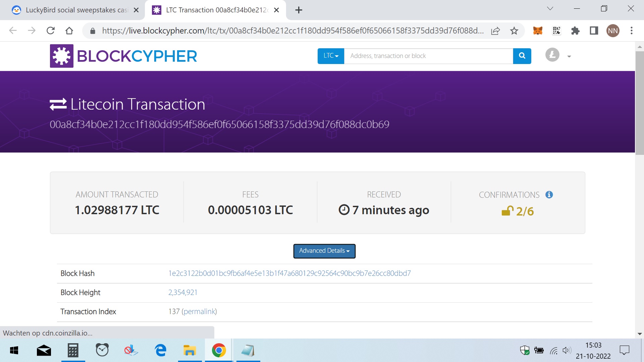This screenshot has height=362, width=644.
Task: Open the Extensions puzzle menu
Action: [x=575, y=31]
